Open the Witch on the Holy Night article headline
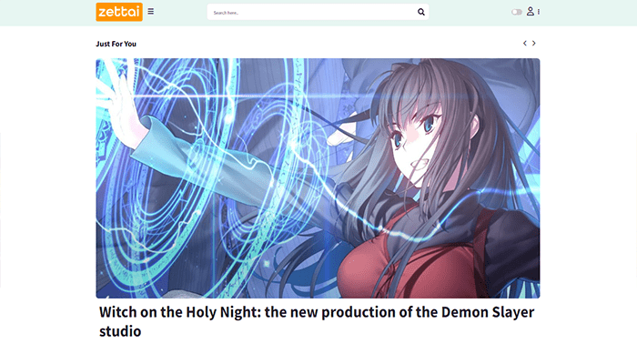637x364 pixels. pos(317,321)
